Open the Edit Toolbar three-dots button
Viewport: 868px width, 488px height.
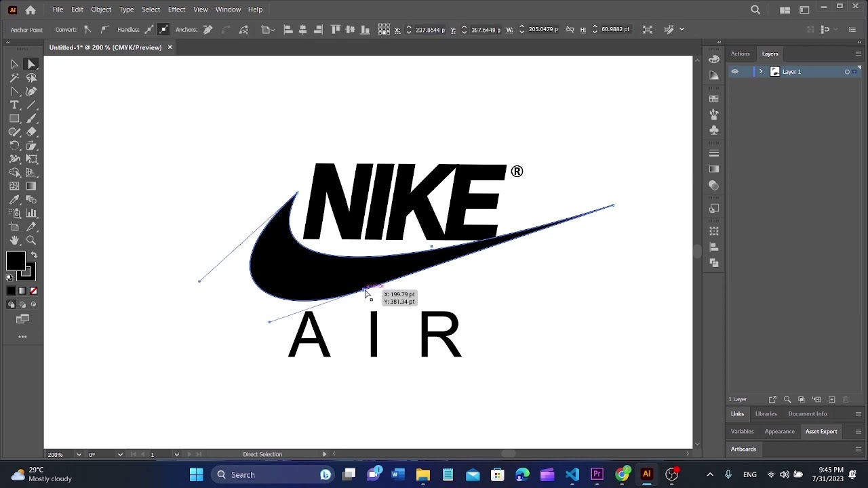22,337
